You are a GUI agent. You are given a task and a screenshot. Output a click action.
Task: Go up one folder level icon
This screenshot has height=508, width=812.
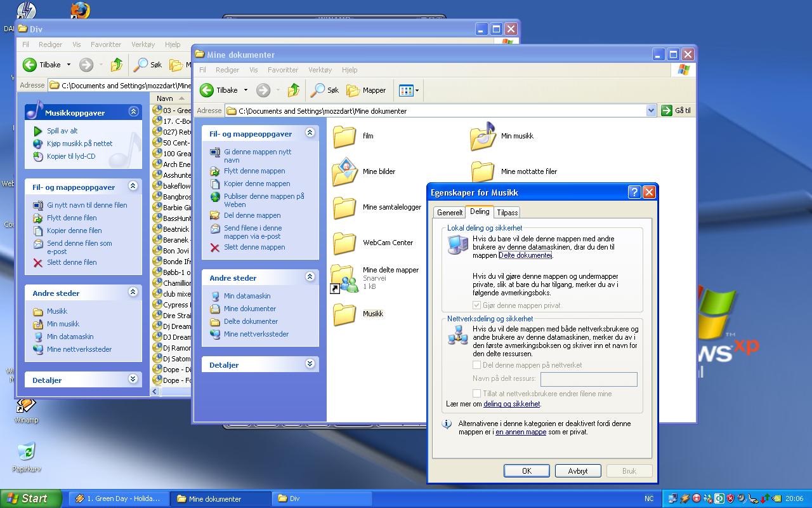[x=293, y=90]
